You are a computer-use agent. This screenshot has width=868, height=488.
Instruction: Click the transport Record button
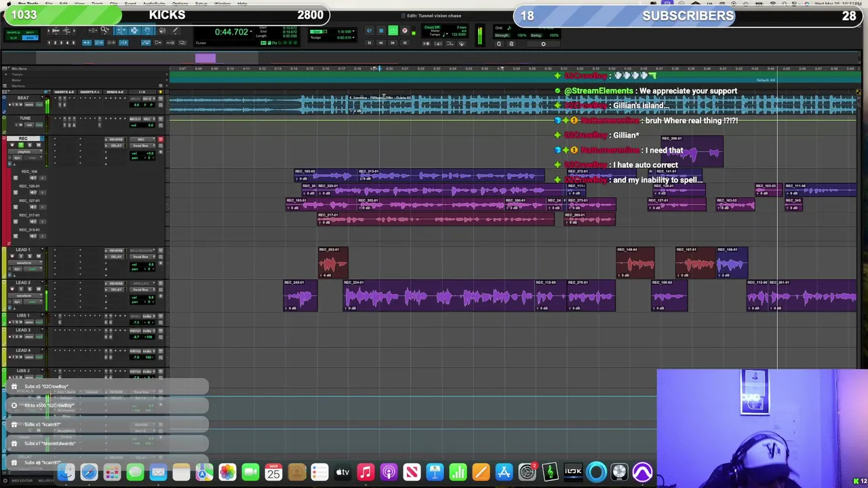(405, 30)
